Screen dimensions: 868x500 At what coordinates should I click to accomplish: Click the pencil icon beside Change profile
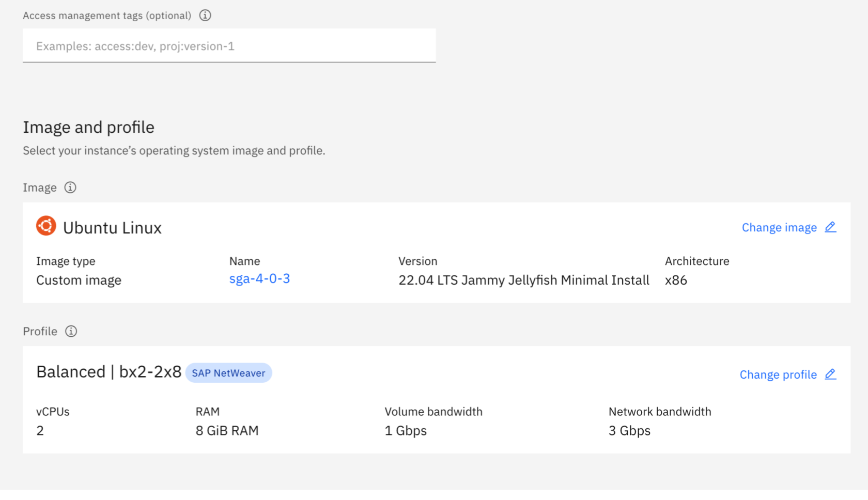830,374
